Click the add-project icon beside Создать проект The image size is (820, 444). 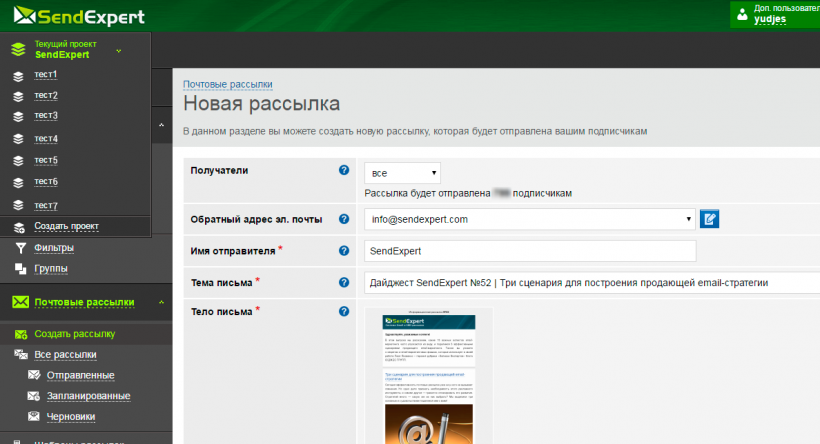pyautogui.click(x=19, y=227)
